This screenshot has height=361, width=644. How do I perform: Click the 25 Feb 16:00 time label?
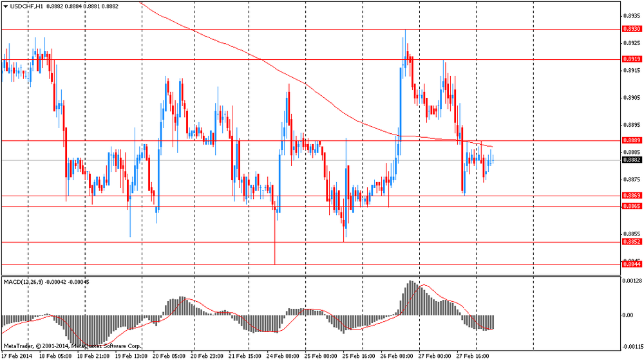(359, 356)
